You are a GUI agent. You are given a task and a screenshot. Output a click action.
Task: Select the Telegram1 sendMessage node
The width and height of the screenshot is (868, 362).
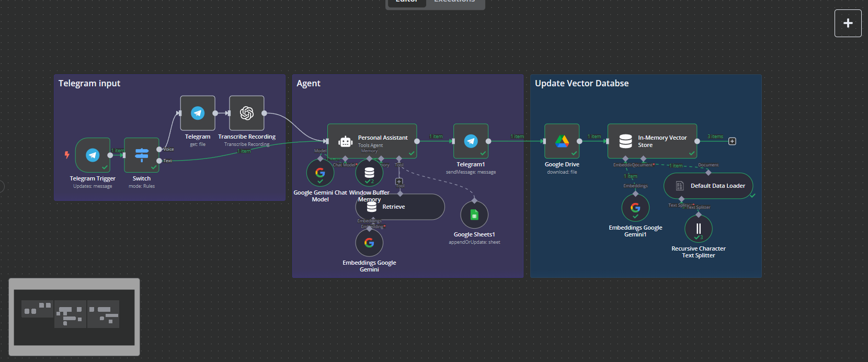tap(471, 141)
